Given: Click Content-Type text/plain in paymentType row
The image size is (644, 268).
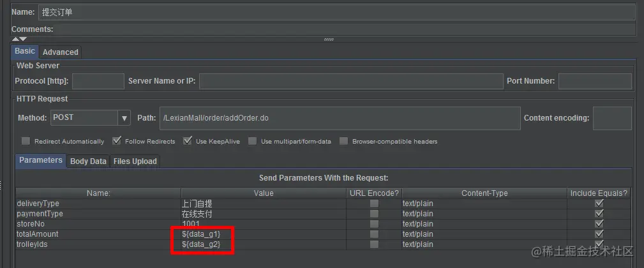Looking at the screenshot, I should click(x=484, y=214).
